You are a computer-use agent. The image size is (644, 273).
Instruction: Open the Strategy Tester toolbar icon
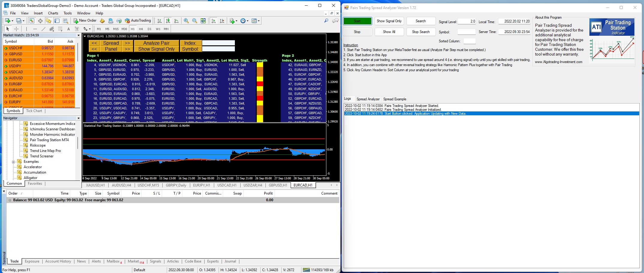click(65, 21)
